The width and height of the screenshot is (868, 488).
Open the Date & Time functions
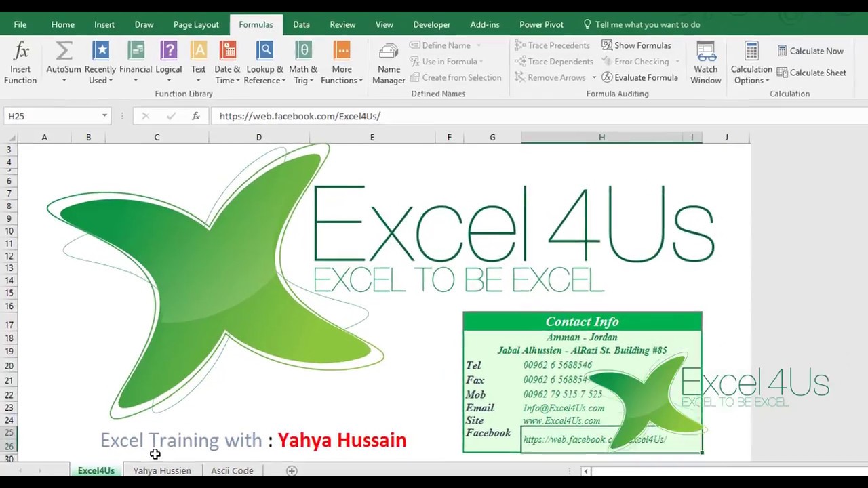pos(227,62)
